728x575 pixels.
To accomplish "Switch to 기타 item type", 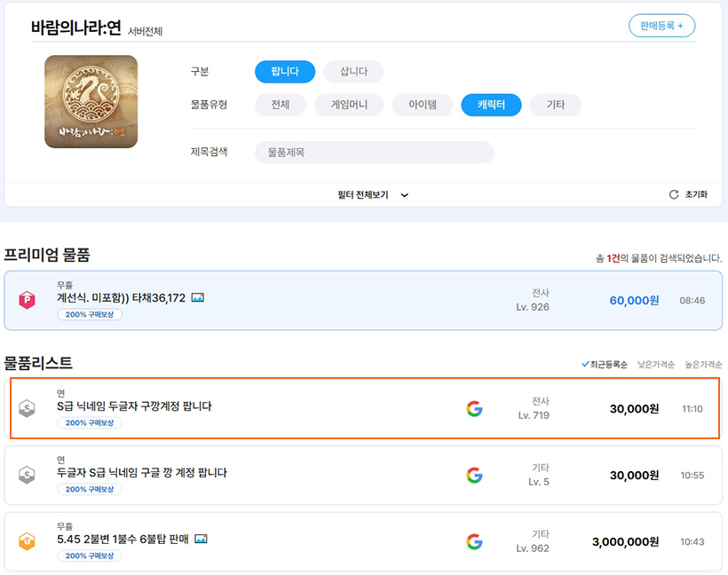I will 555,105.
